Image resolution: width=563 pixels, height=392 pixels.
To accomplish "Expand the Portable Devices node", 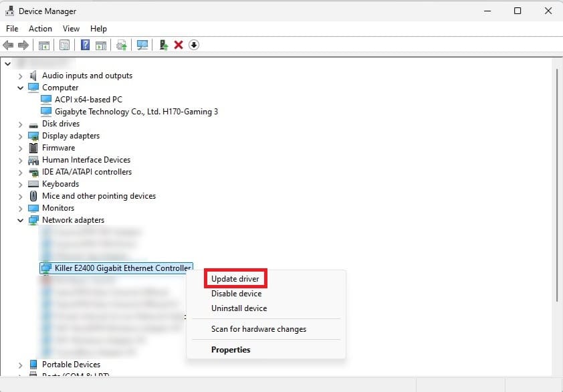I will tap(21, 365).
